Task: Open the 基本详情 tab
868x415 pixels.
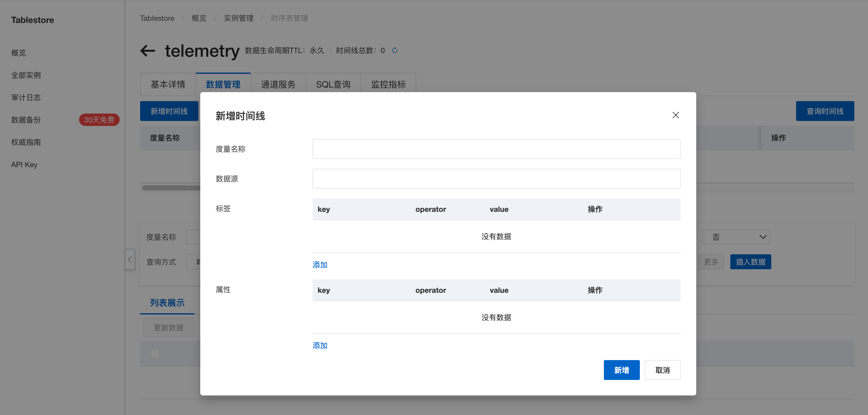Action: coord(168,84)
